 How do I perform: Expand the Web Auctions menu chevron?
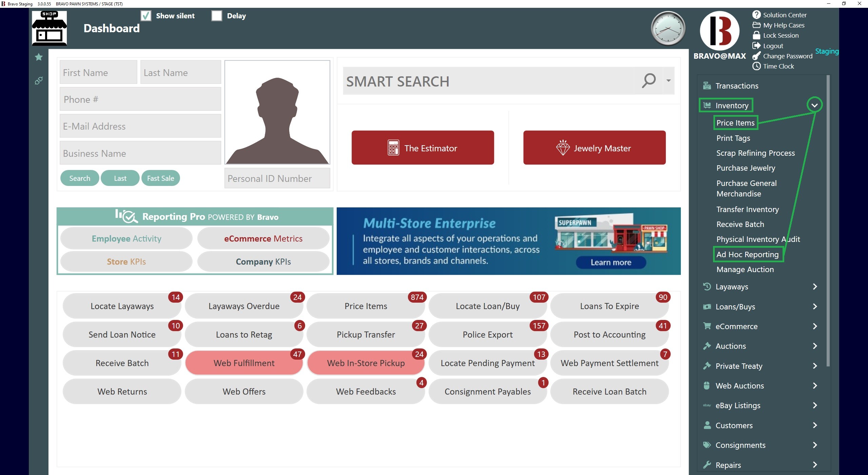pyautogui.click(x=815, y=385)
